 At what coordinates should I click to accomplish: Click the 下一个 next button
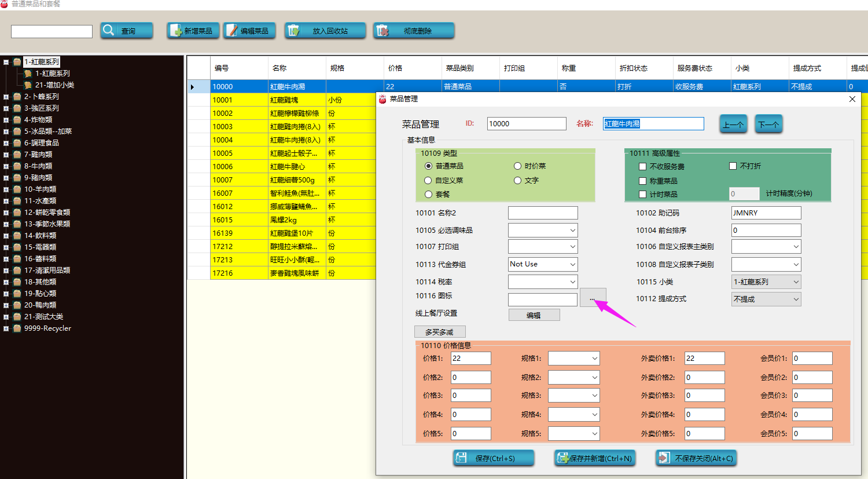768,124
